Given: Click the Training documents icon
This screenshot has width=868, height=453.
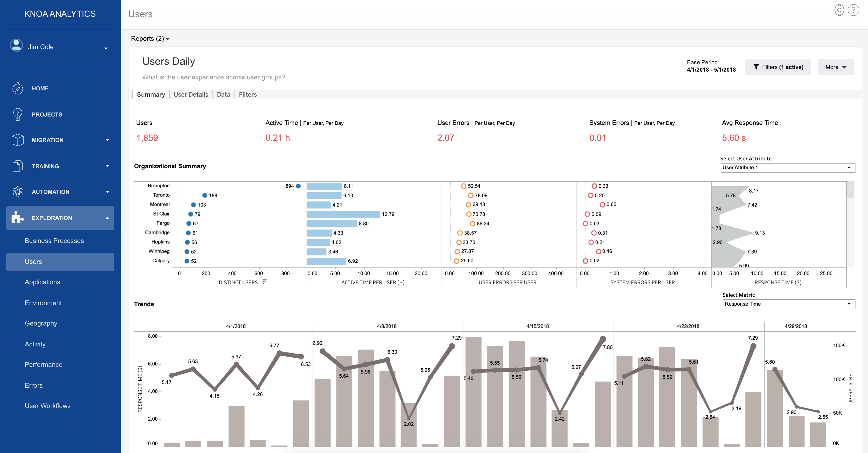Looking at the screenshot, I should pos(17,166).
